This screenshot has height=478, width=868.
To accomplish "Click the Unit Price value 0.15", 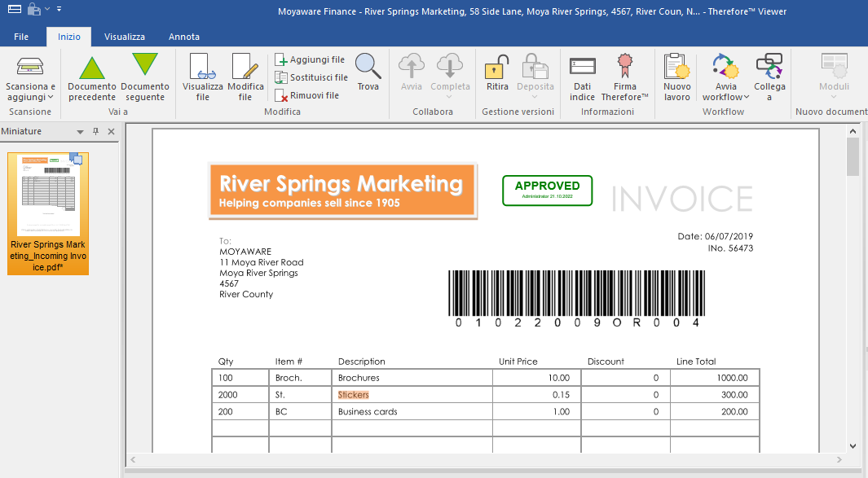I will 561,394.
